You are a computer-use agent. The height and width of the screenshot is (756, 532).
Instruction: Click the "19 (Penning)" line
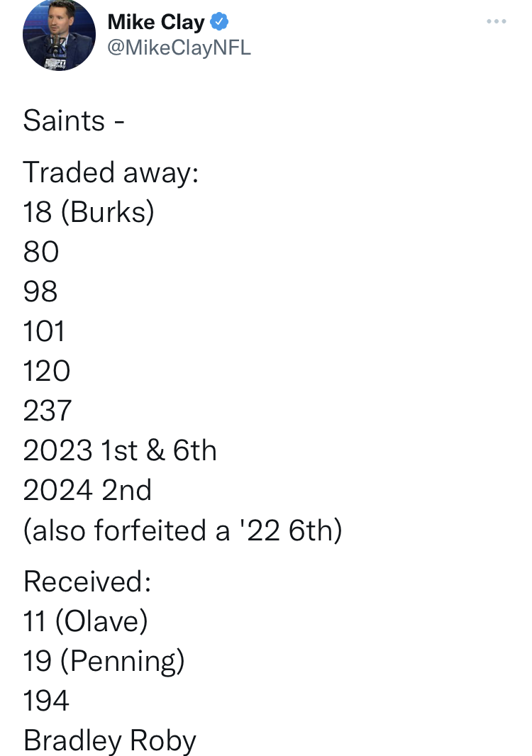(x=104, y=661)
